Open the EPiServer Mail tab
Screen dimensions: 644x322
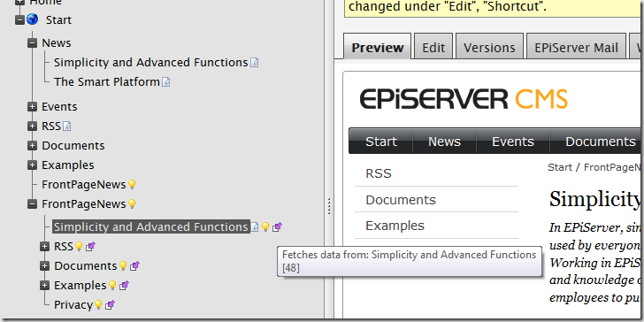pyautogui.click(x=576, y=48)
